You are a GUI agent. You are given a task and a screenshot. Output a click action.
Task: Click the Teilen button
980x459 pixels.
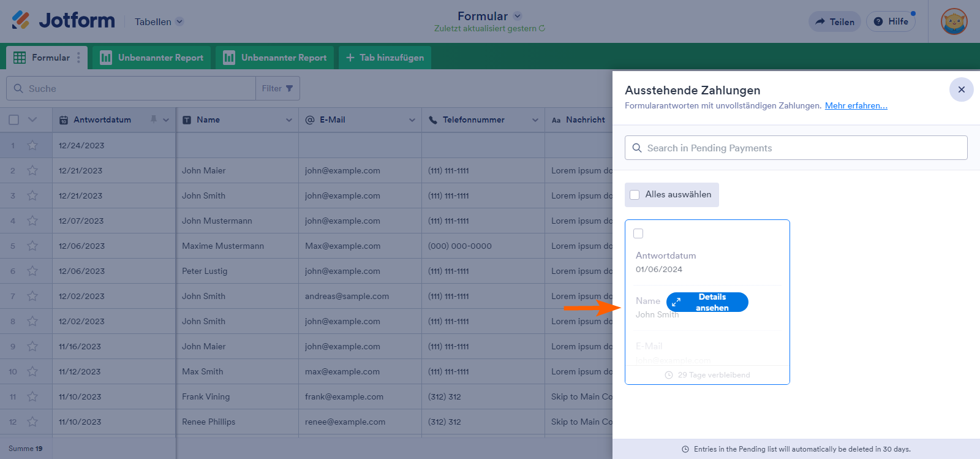coord(835,21)
